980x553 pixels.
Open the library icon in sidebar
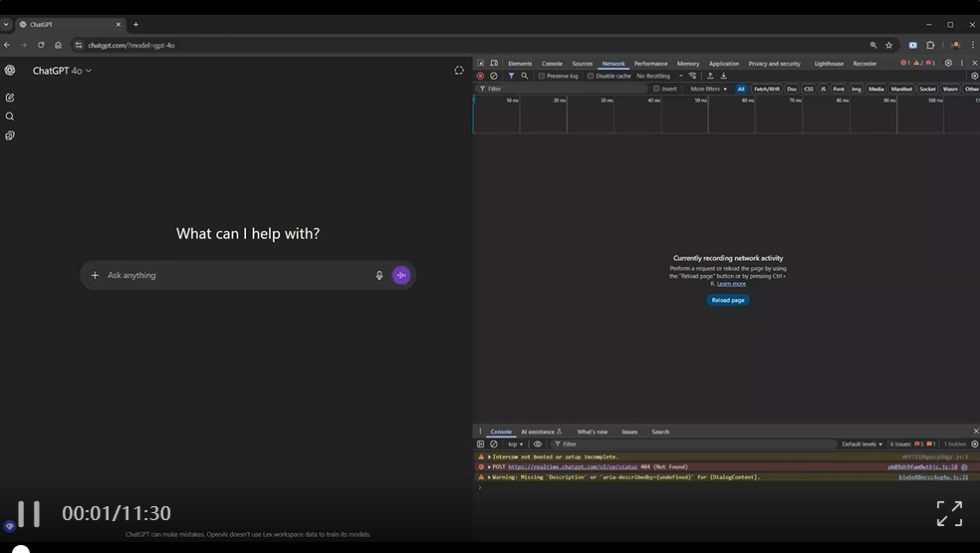pos(10,136)
